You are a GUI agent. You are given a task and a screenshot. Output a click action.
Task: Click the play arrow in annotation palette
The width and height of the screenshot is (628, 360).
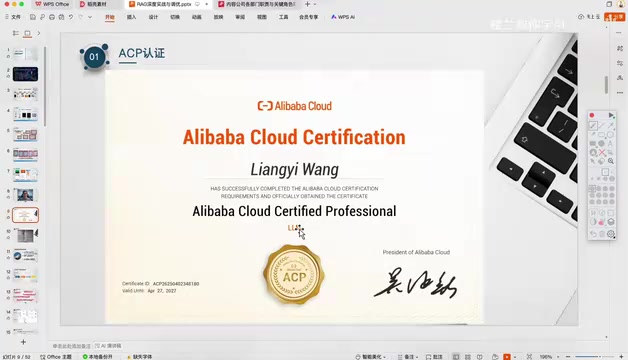pos(611,115)
